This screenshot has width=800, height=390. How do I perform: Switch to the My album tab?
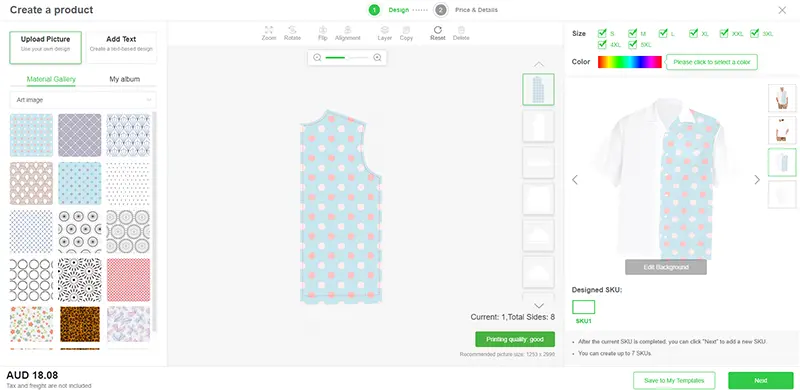coord(124,79)
